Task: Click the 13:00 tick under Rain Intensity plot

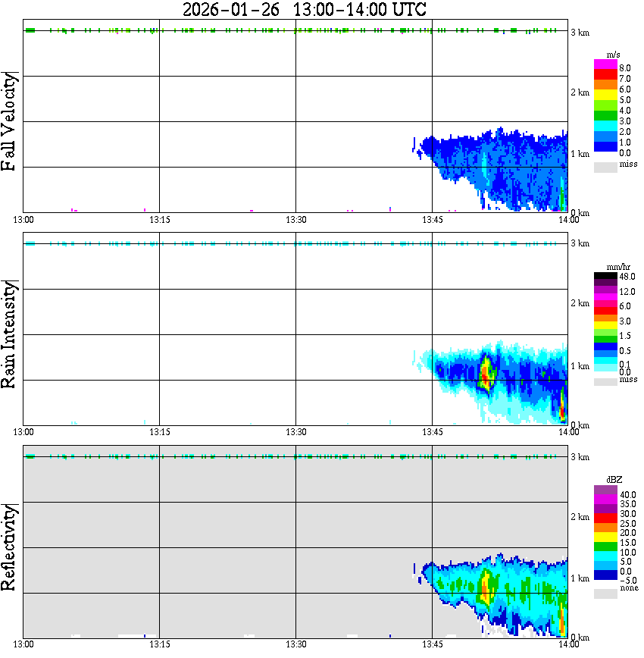Action: [23, 432]
